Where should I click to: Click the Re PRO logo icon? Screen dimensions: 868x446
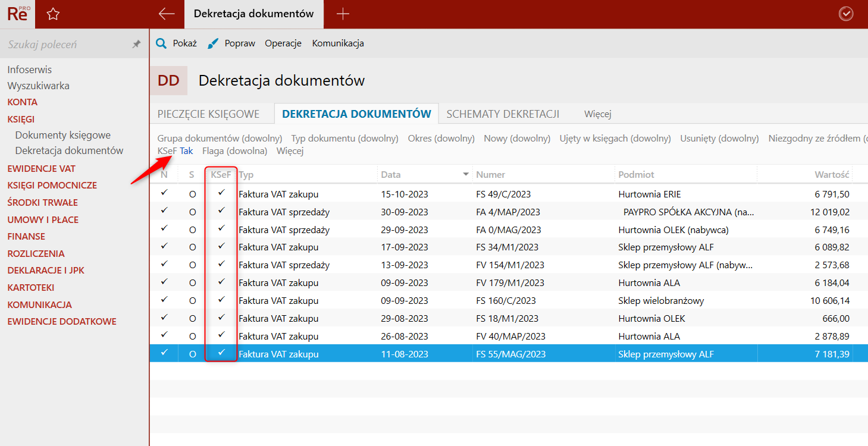click(18, 14)
